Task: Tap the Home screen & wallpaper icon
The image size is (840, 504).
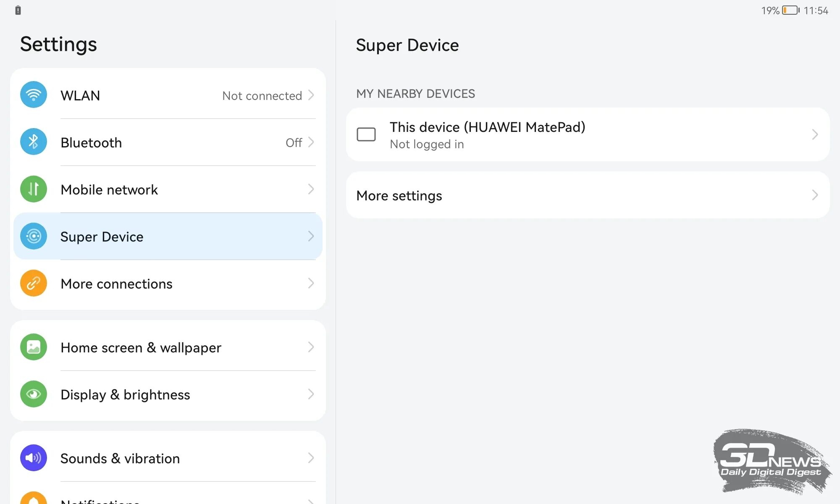Action: click(34, 347)
